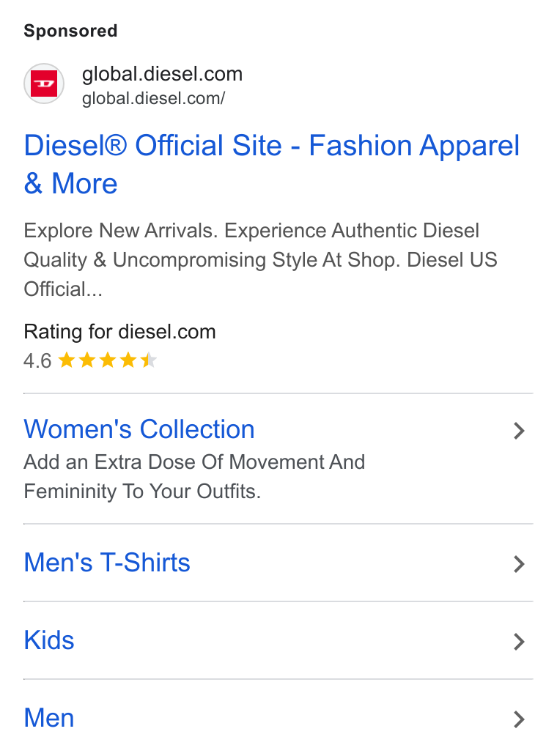
Task: Click the Sponsored label
Action: (70, 31)
